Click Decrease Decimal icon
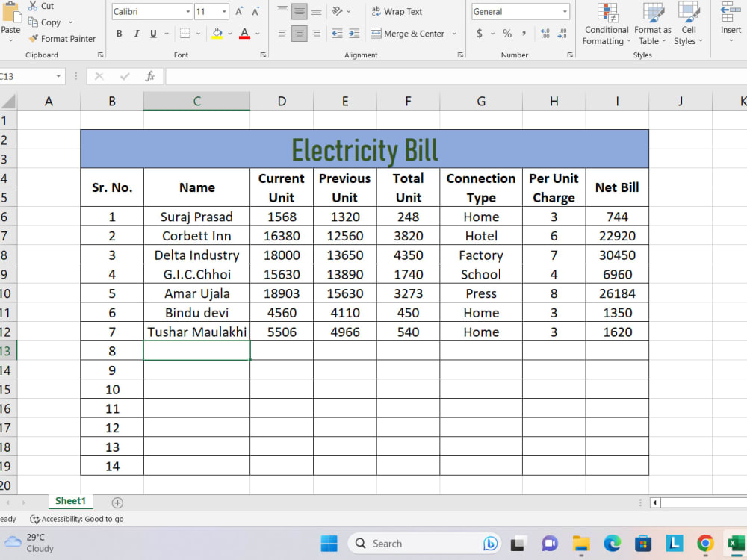Viewport: 747px width, 560px height. coord(562,34)
